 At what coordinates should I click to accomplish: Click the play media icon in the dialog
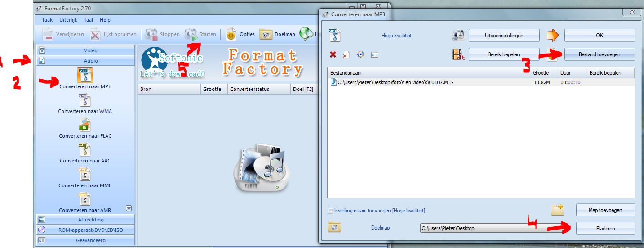tap(360, 54)
